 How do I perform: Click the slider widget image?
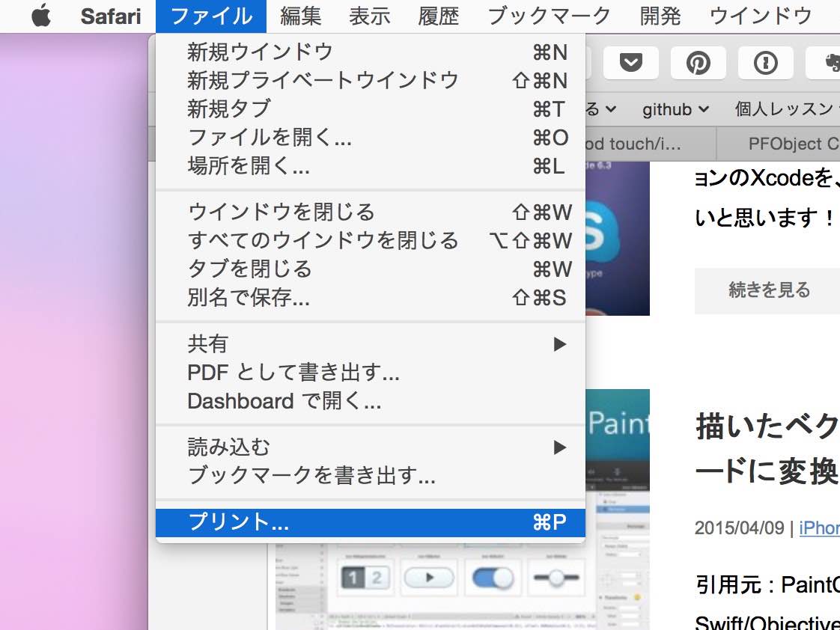(x=556, y=578)
